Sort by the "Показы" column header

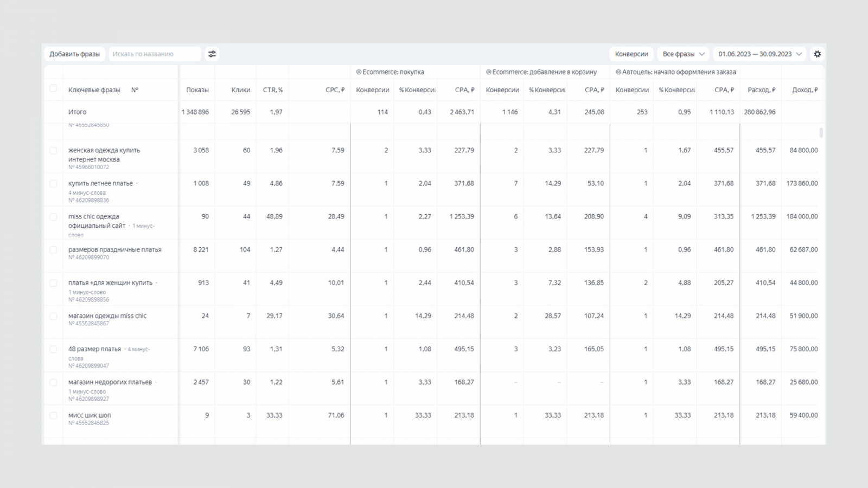tap(197, 90)
